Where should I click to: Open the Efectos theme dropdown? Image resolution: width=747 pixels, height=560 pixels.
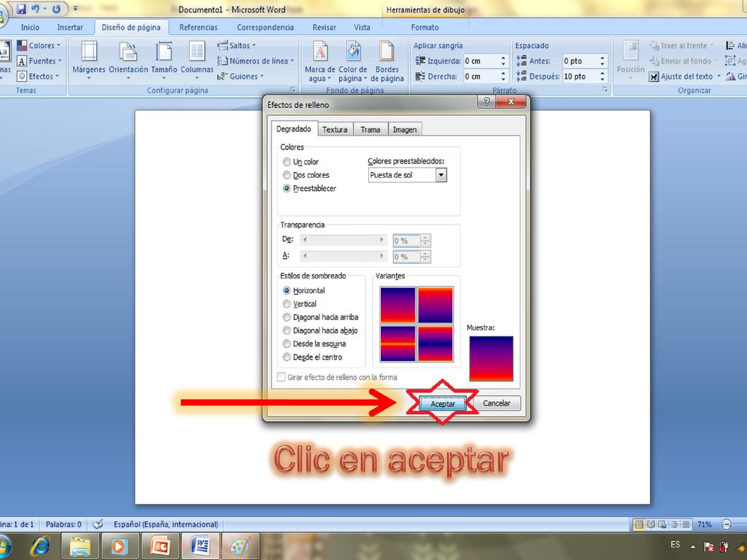tap(38, 76)
